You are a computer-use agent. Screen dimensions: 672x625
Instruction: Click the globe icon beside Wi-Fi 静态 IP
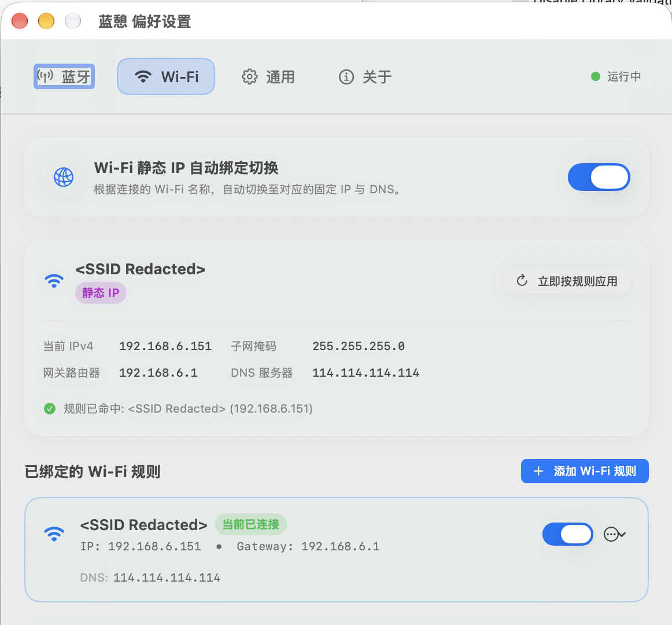64,177
